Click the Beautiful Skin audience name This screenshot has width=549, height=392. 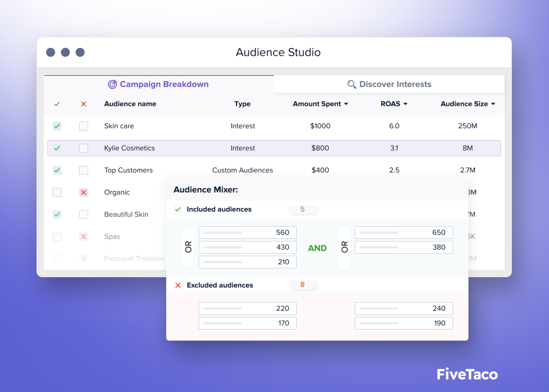[x=126, y=214]
